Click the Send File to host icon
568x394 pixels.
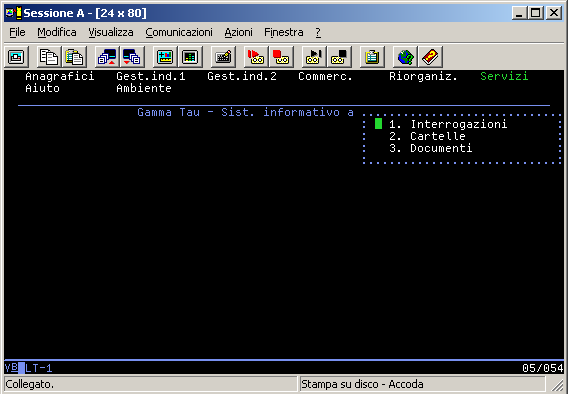[107, 57]
